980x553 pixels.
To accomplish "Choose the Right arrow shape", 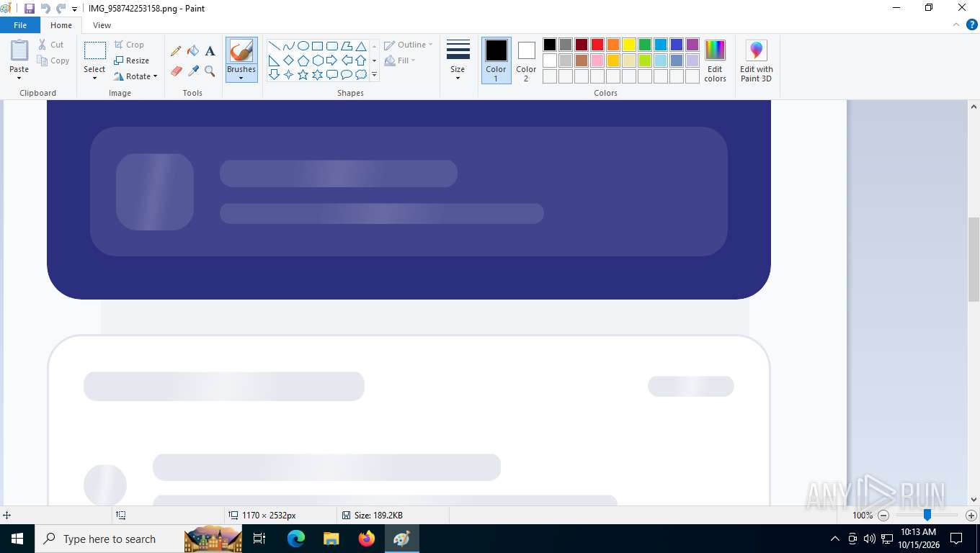I will click(x=332, y=60).
